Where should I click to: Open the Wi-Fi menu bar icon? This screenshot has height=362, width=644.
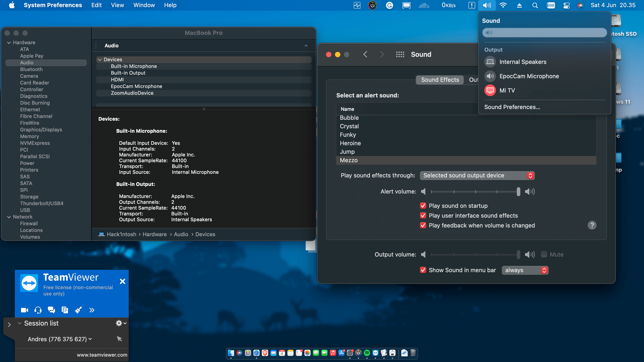point(503,5)
